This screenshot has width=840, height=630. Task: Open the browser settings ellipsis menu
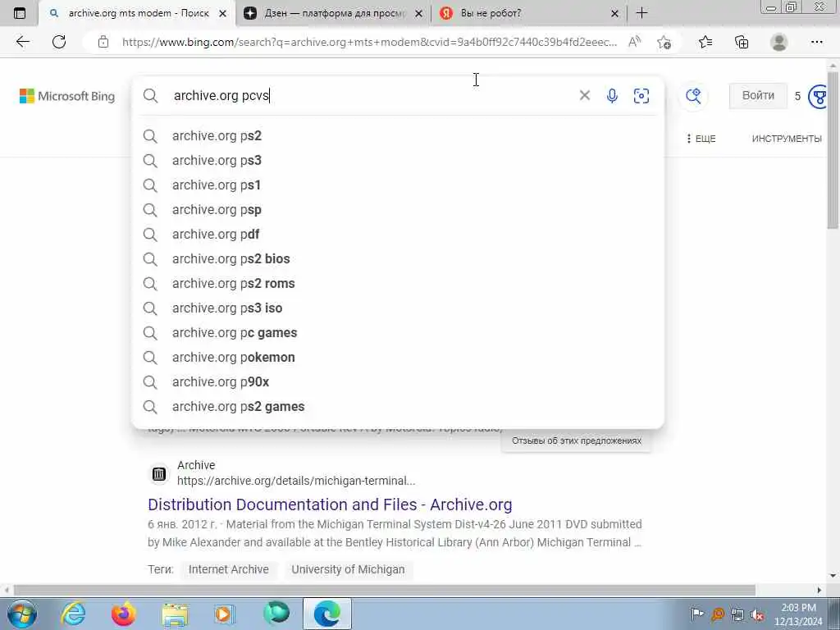click(x=816, y=42)
